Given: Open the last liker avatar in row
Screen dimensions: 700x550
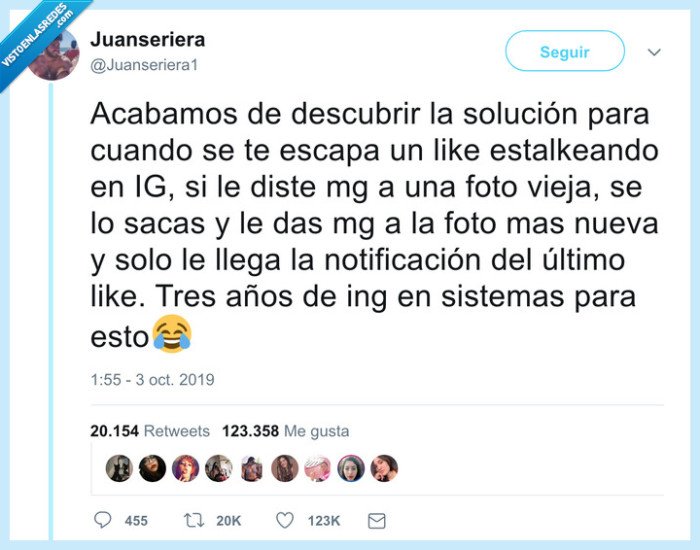Looking at the screenshot, I should 384,468.
